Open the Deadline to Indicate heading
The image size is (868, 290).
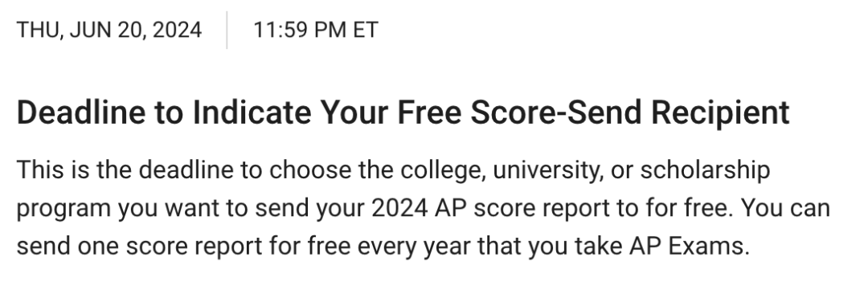pos(403,112)
